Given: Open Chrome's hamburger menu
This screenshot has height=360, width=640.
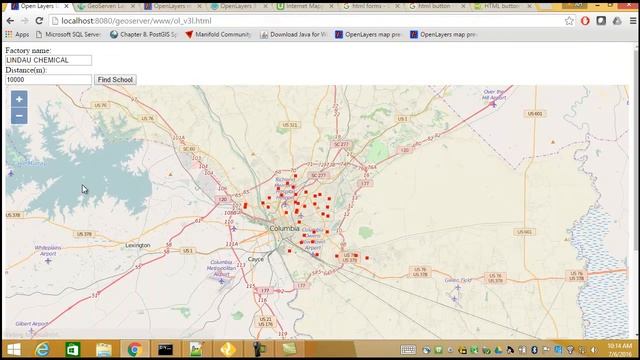Looking at the screenshot, I should 633,21.
